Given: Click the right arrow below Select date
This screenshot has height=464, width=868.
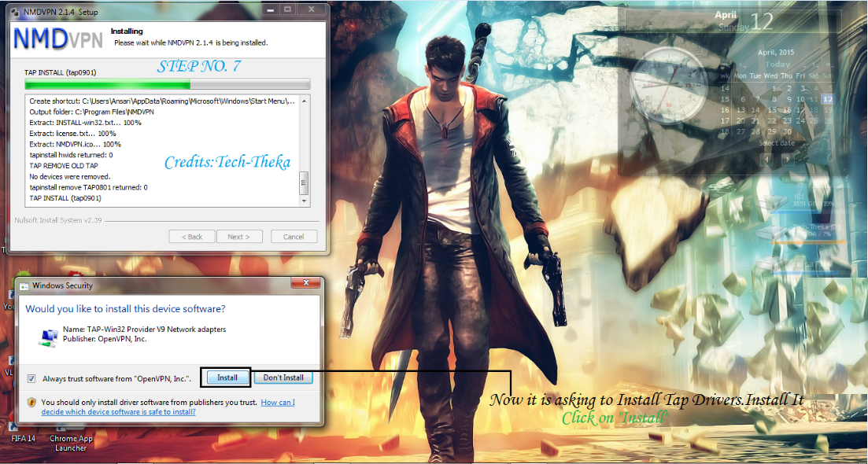Looking at the screenshot, I should point(788,160).
